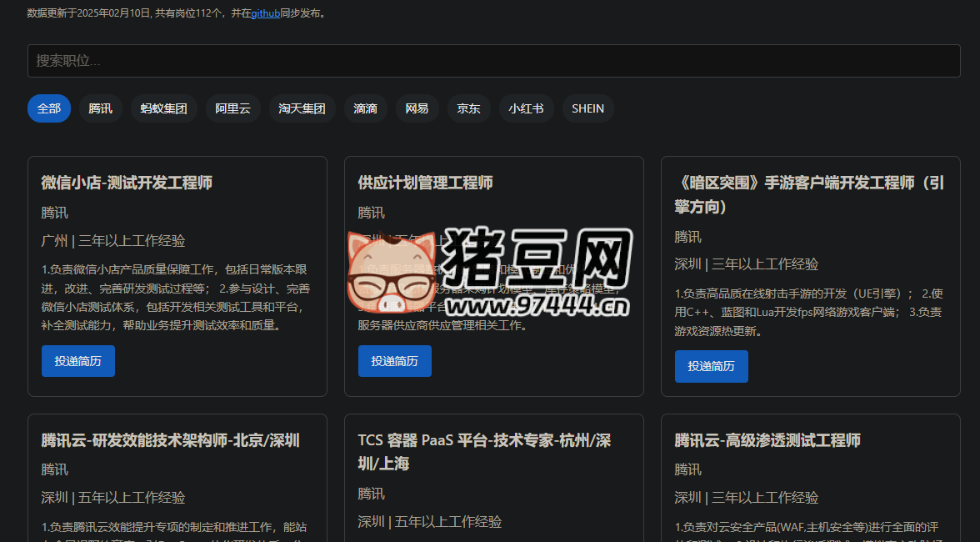Open the github link
980x542 pixels.
click(x=265, y=13)
